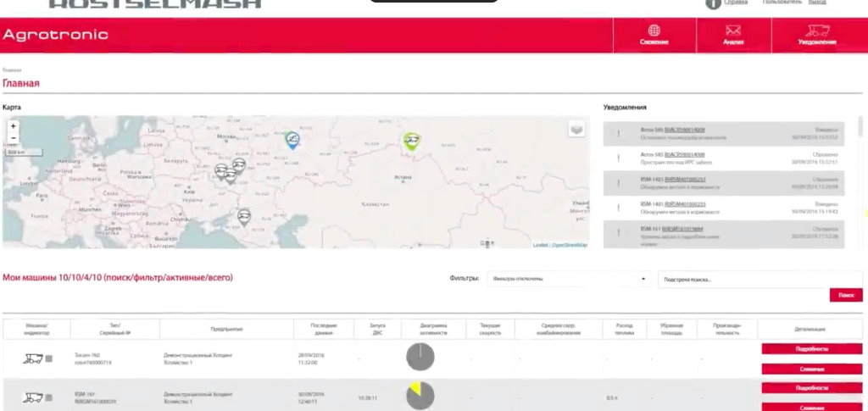Open Acros-585 serial link in 15:52:51 notification
The height and width of the screenshot is (411, 868).
684,155
